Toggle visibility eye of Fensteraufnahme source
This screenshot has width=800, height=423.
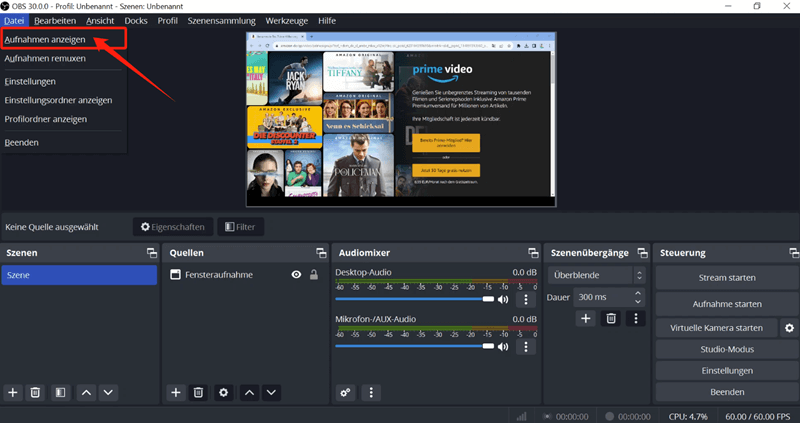[x=296, y=275]
